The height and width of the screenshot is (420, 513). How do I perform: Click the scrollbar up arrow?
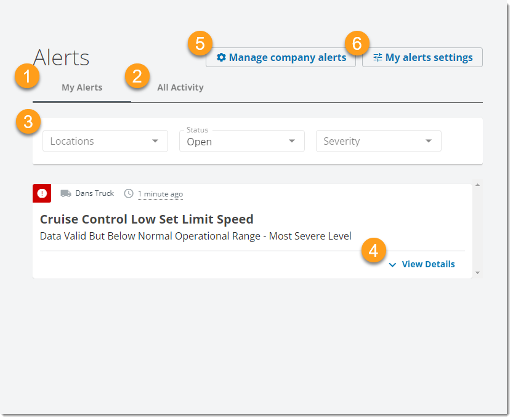pos(477,184)
